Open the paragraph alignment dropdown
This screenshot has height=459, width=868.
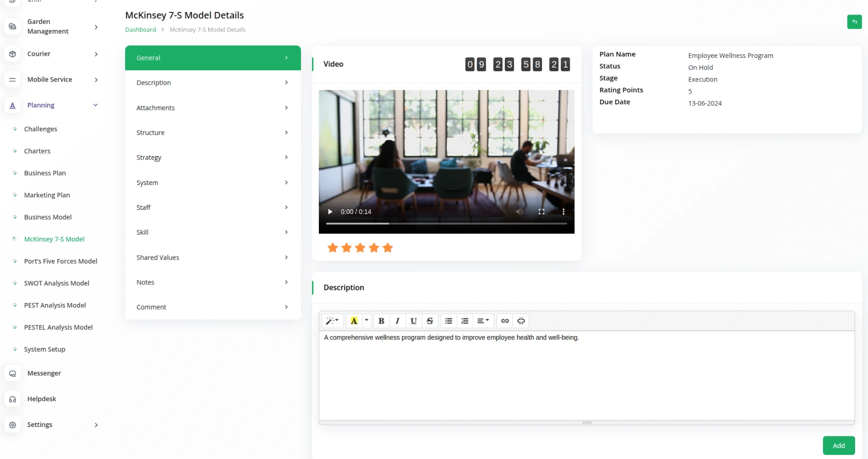click(x=483, y=321)
